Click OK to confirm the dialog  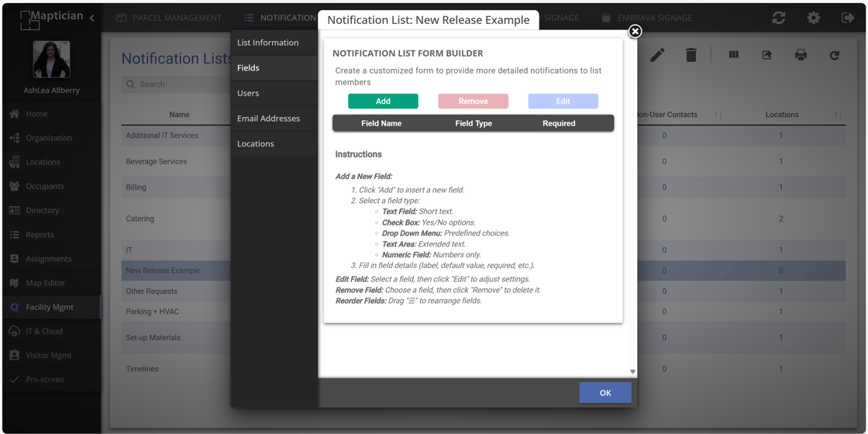coord(604,393)
